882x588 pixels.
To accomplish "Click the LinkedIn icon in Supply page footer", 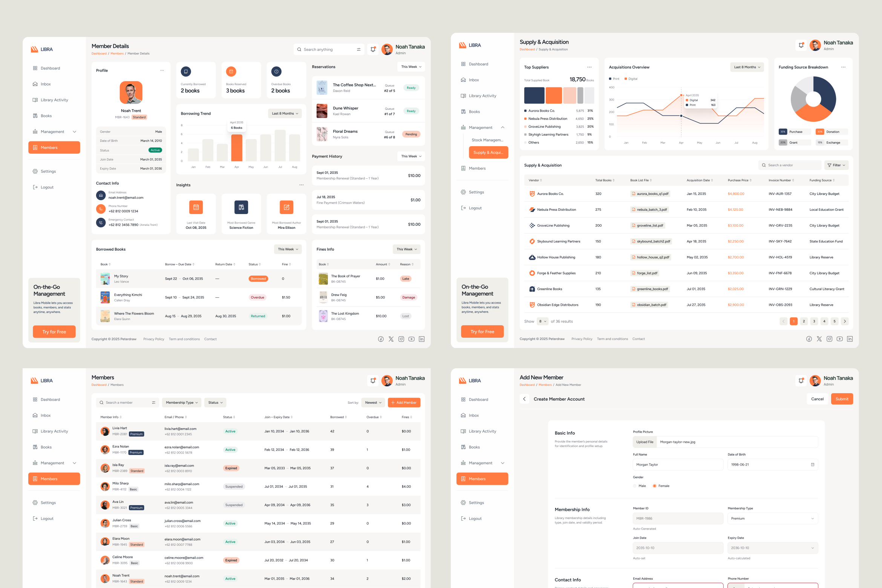I will 850,339.
